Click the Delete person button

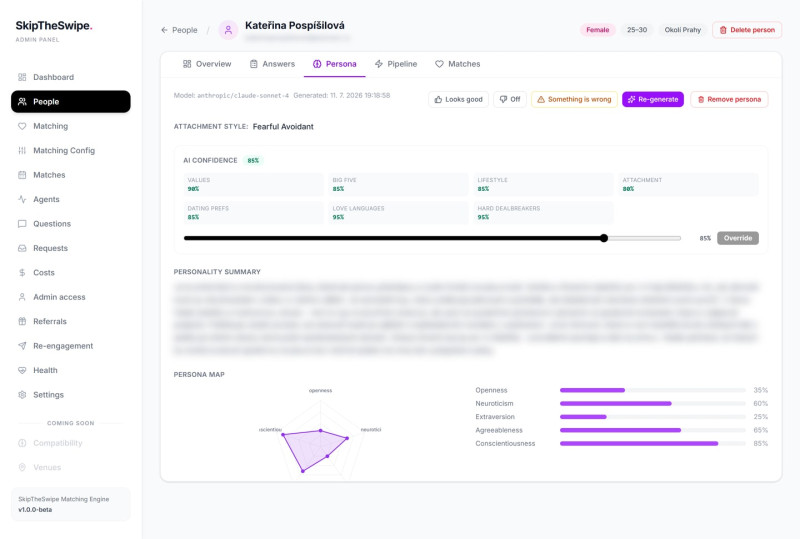pyautogui.click(x=747, y=30)
